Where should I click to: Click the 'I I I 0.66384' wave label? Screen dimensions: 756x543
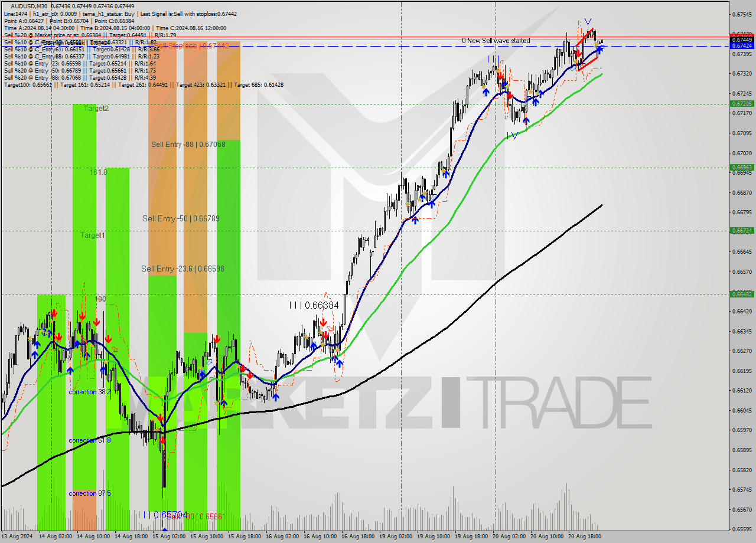[314, 306]
